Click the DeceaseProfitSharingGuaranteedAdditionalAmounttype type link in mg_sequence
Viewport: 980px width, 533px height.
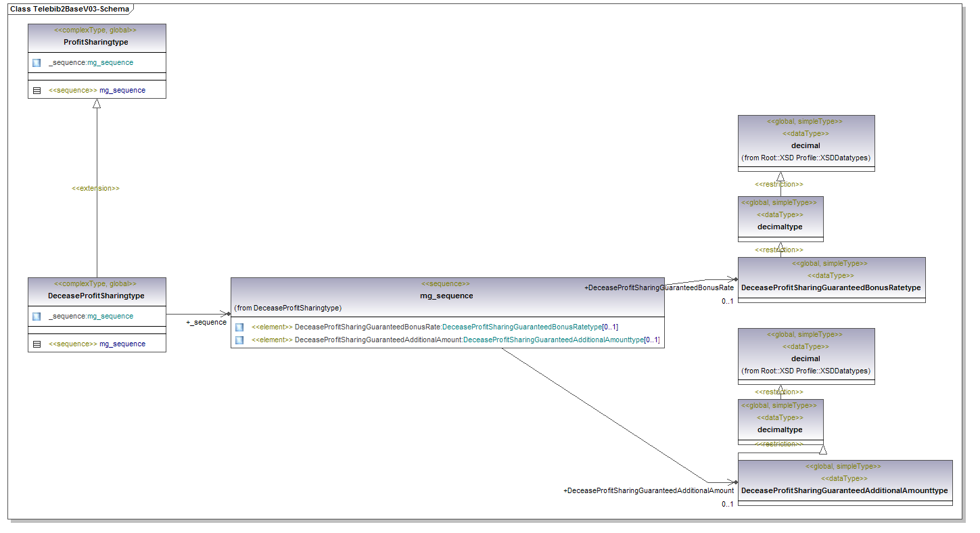552,340
